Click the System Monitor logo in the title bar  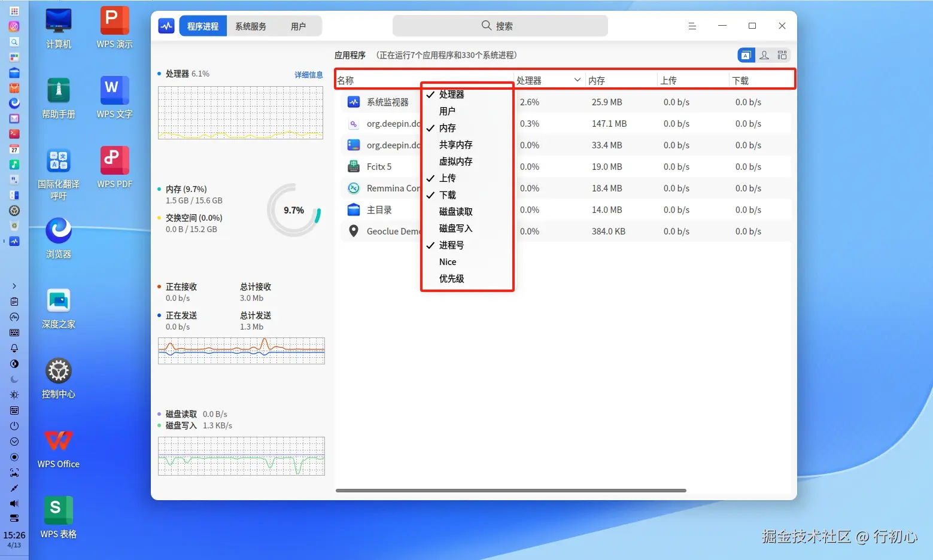point(166,26)
